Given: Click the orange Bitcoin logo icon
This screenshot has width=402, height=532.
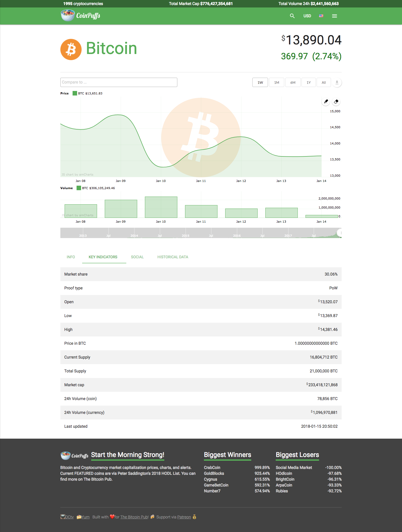Looking at the screenshot, I should (71, 49).
